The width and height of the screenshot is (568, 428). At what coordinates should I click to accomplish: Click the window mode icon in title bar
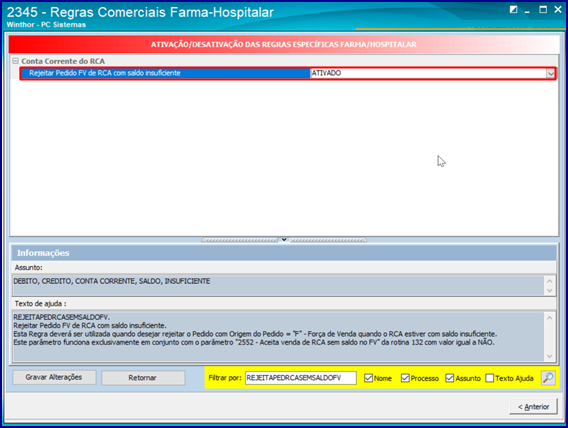pyautogui.click(x=513, y=10)
